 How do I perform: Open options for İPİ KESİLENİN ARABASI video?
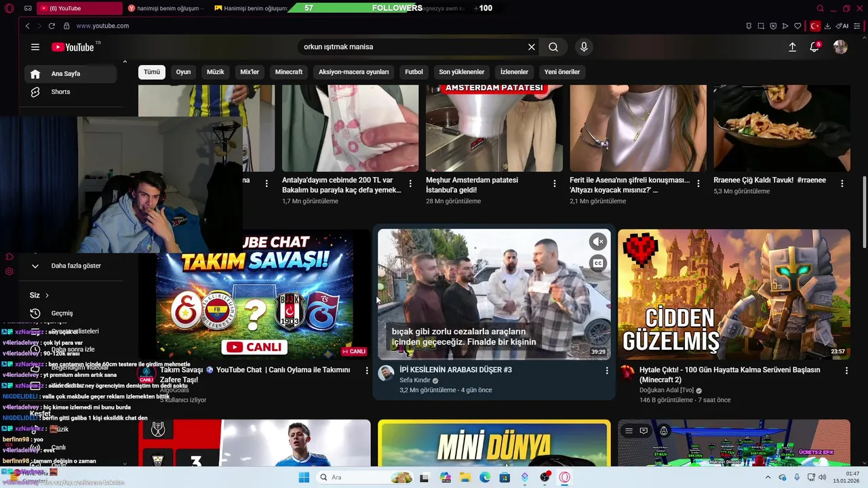(607, 371)
